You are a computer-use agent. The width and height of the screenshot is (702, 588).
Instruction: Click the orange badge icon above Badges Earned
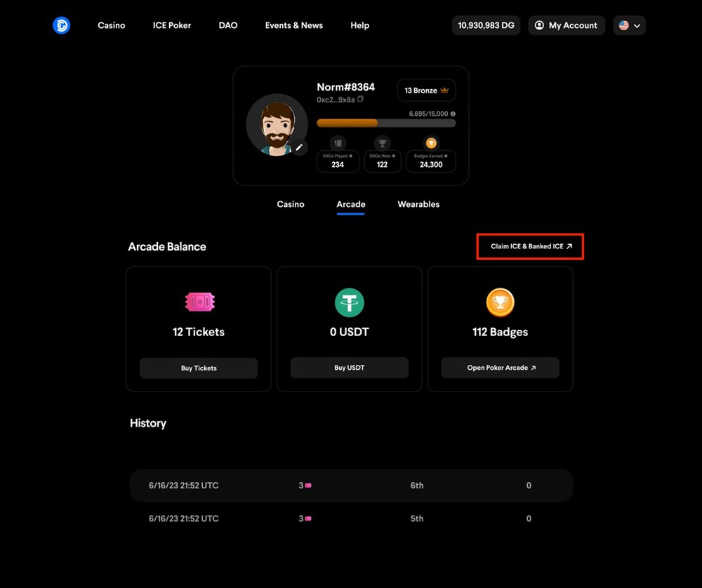[431, 142]
